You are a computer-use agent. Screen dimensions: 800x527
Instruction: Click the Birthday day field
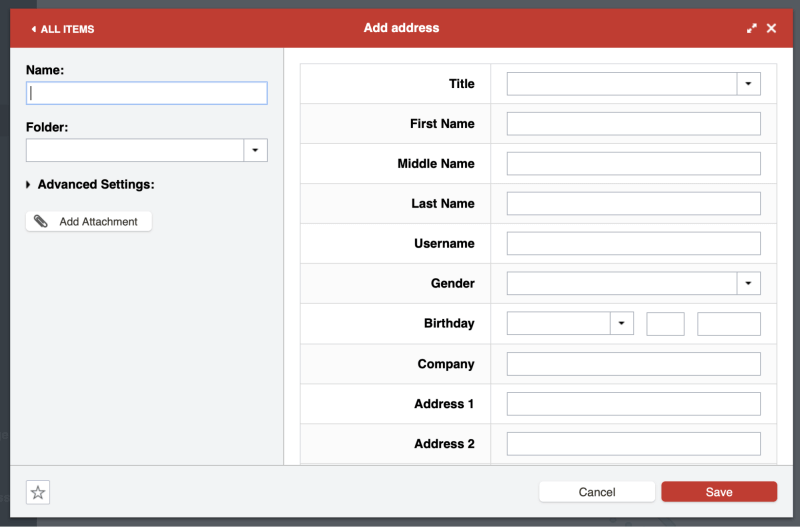665,324
